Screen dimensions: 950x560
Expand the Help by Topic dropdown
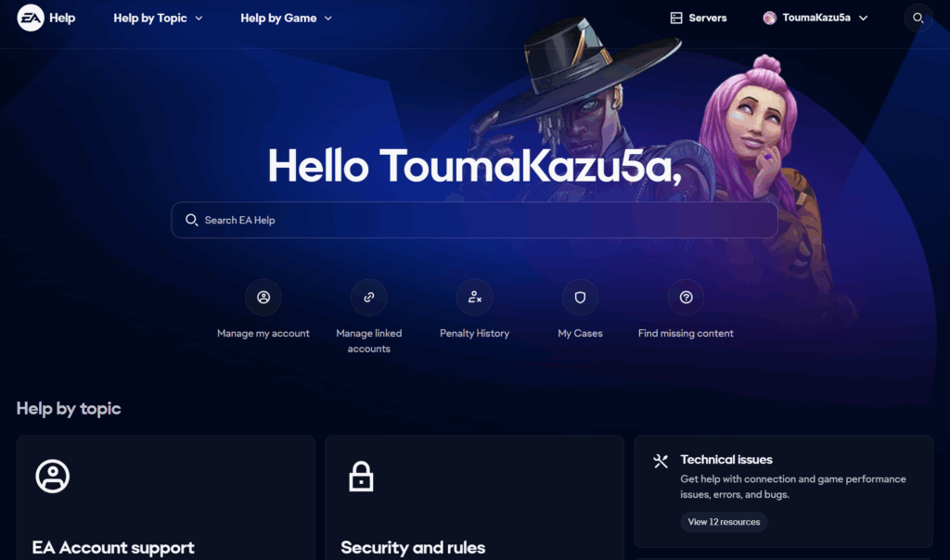coord(158,19)
